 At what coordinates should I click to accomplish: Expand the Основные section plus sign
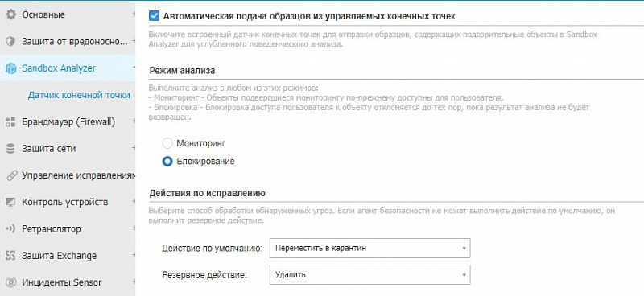(133, 14)
